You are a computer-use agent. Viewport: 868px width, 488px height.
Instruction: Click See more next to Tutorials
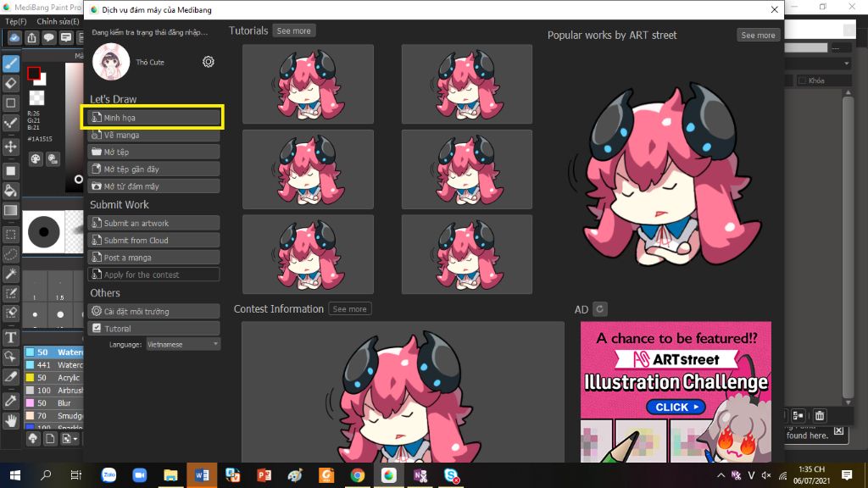click(293, 31)
